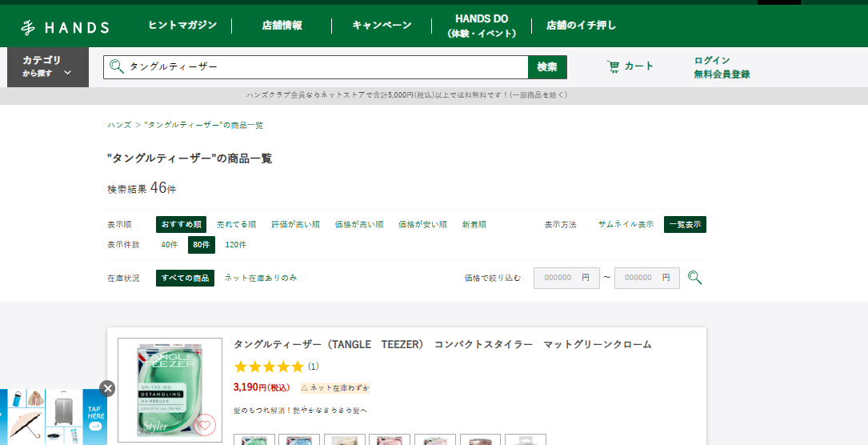868x445 pixels.
Task: Open the 店舗のイチ押し menu
Action: click(581, 26)
